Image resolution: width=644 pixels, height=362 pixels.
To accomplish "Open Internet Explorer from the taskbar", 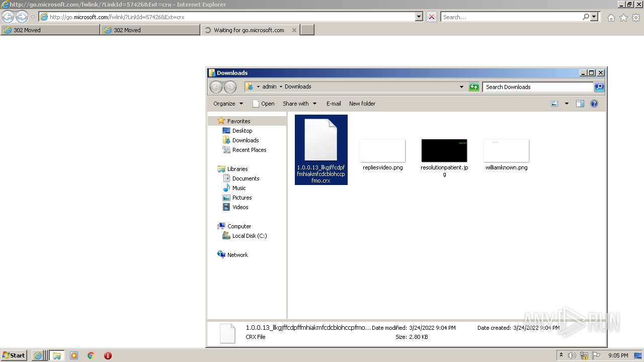I will 38,355.
